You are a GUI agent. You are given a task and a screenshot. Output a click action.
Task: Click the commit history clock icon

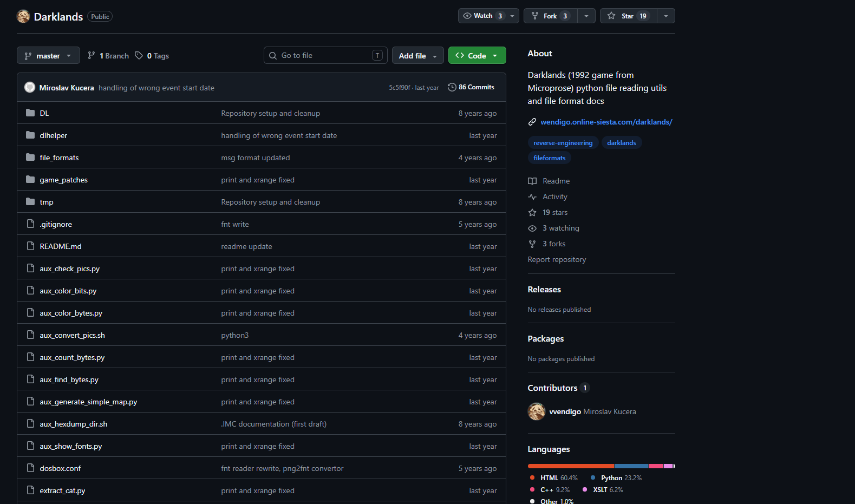tap(452, 87)
